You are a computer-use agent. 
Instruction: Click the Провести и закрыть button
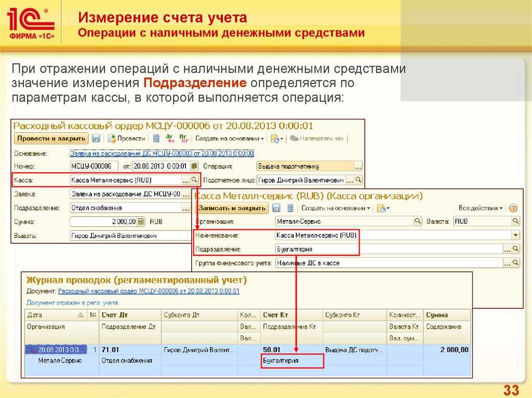point(51,139)
